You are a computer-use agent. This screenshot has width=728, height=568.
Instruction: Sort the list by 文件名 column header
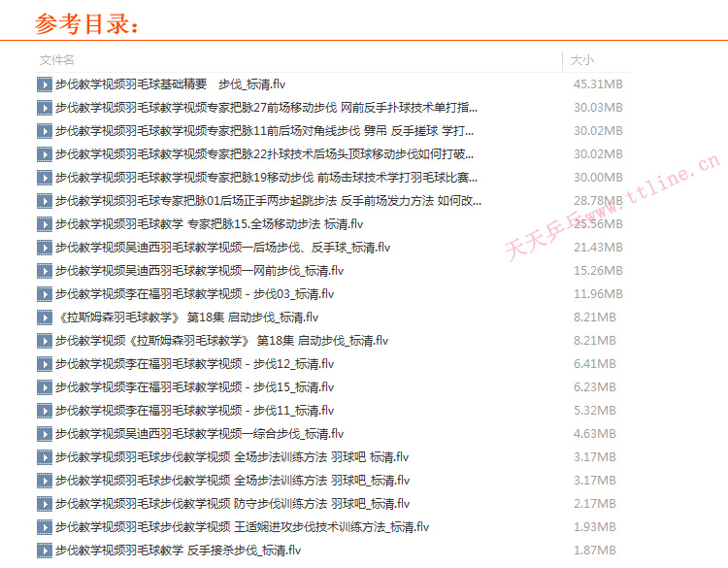coord(57,60)
